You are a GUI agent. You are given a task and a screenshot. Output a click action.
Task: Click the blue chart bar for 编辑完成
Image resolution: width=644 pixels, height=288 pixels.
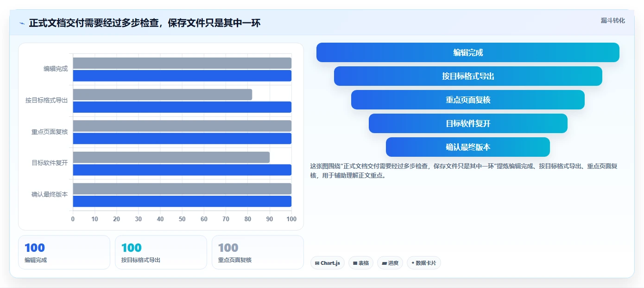coord(182,76)
